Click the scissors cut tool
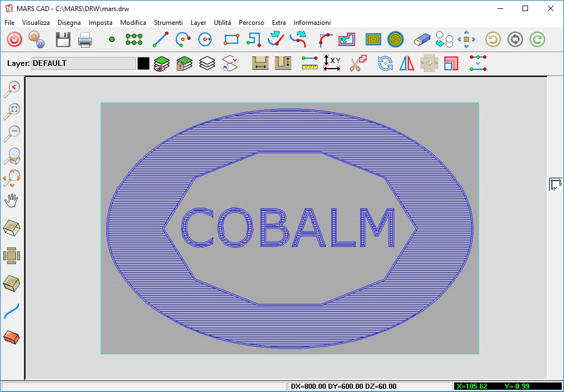 pos(358,63)
